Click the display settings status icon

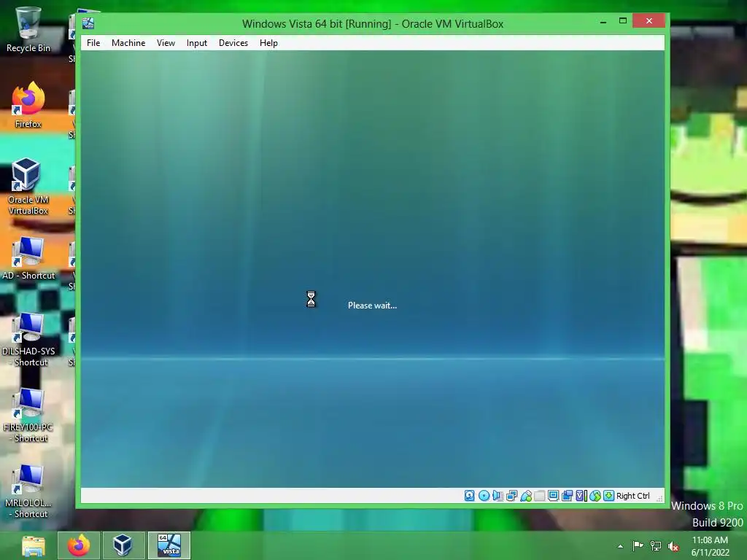pos(553,496)
